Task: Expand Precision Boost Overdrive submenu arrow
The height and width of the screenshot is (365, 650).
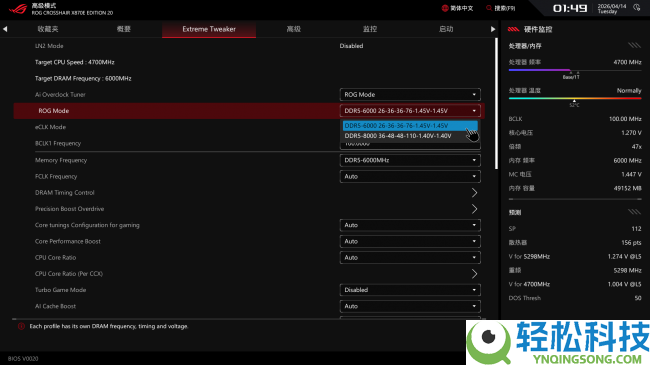Action: 474,209
